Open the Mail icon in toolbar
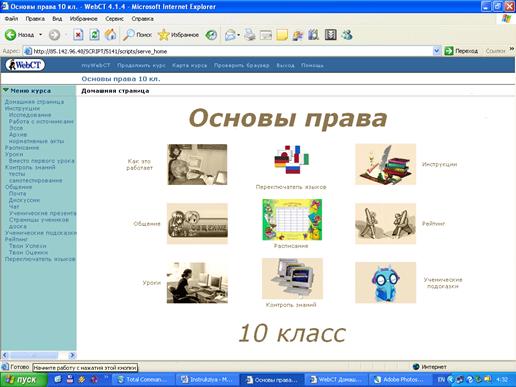516x387 pixels. 230,35
